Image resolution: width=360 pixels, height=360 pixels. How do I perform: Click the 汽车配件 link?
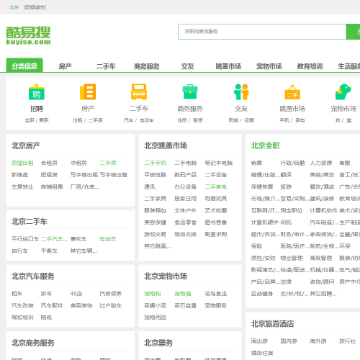point(52,305)
